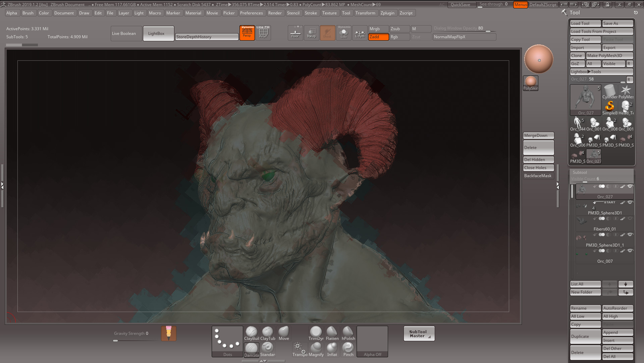Click the Make PolyMesh3D button
This screenshot has width=644, height=363.
[x=609, y=55]
